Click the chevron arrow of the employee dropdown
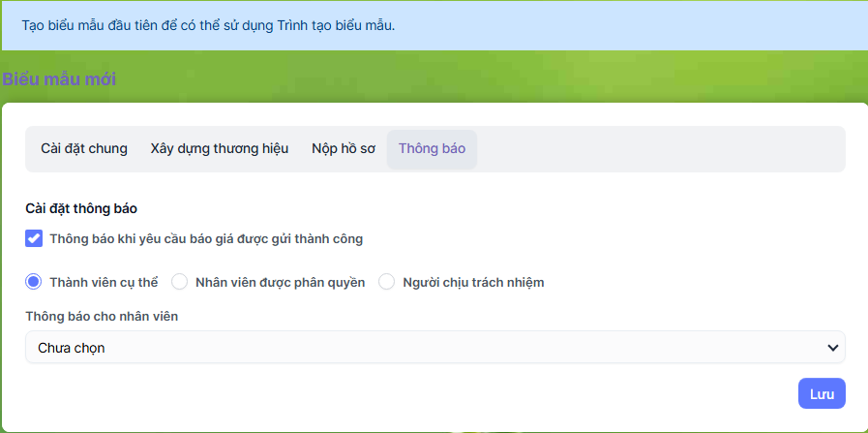Screen dimensions: 868x433 pos(831,347)
